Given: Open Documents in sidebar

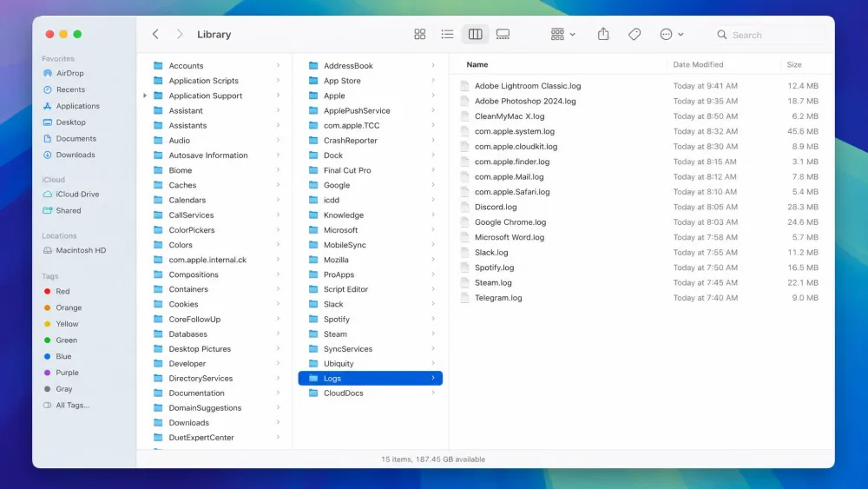Looking at the screenshot, I should [x=76, y=138].
